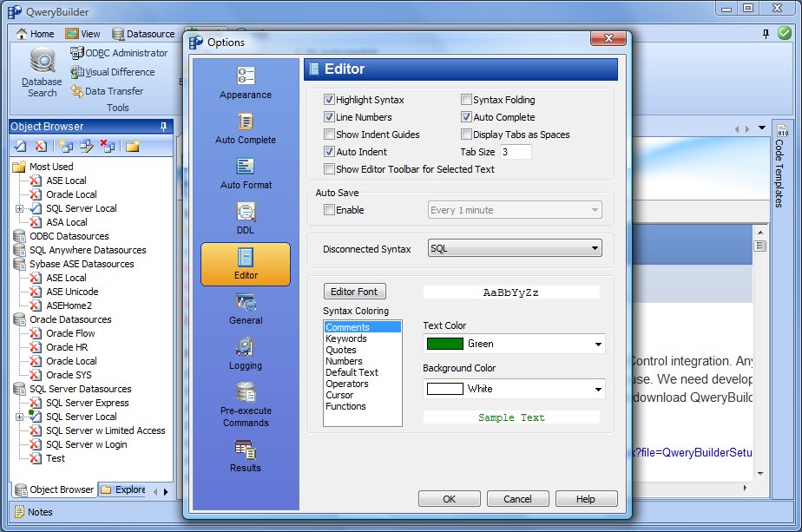This screenshot has width=802, height=532.
Task: Click the delete datasource icon in Object Browser
Action: (108, 147)
